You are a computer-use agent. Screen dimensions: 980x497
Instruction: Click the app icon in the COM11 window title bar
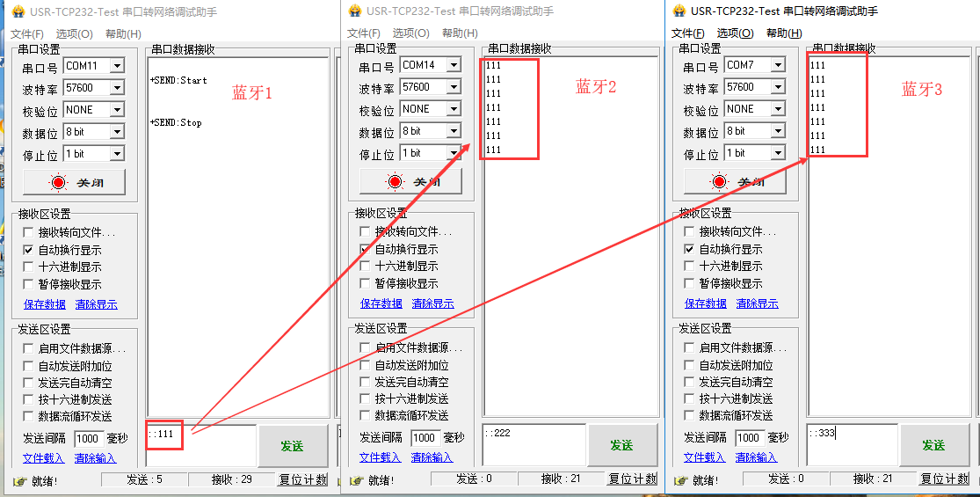[x=18, y=12]
